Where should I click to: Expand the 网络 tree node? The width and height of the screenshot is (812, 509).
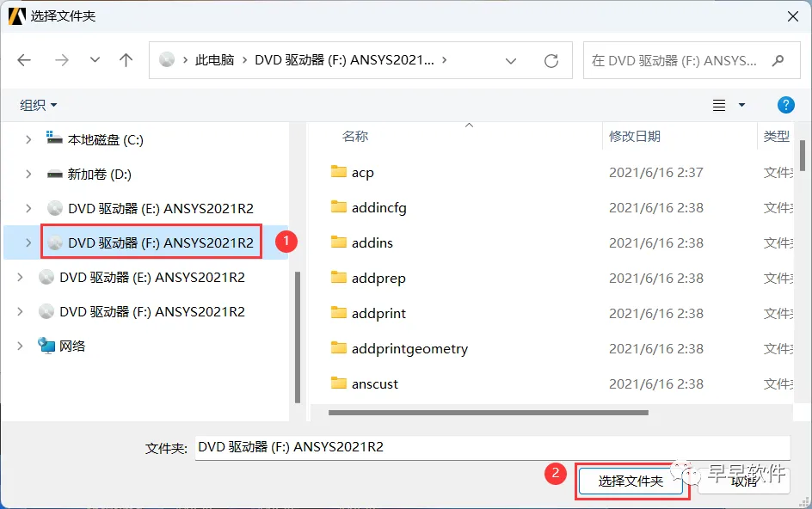click(20, 346)
